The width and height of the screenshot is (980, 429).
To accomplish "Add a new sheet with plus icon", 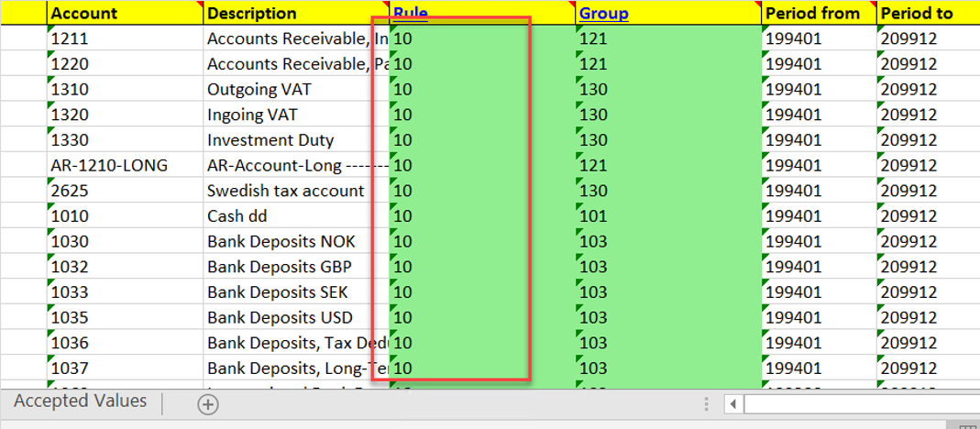I will [x=208, y=404].
